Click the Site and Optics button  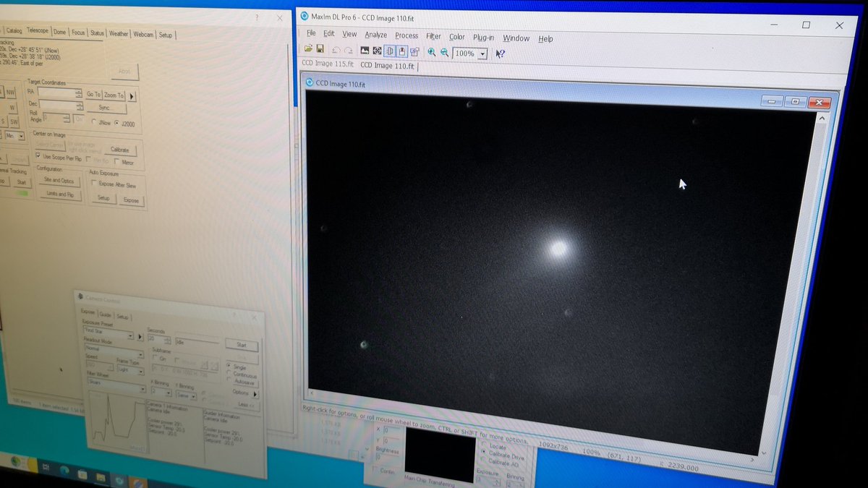(59, 181)
